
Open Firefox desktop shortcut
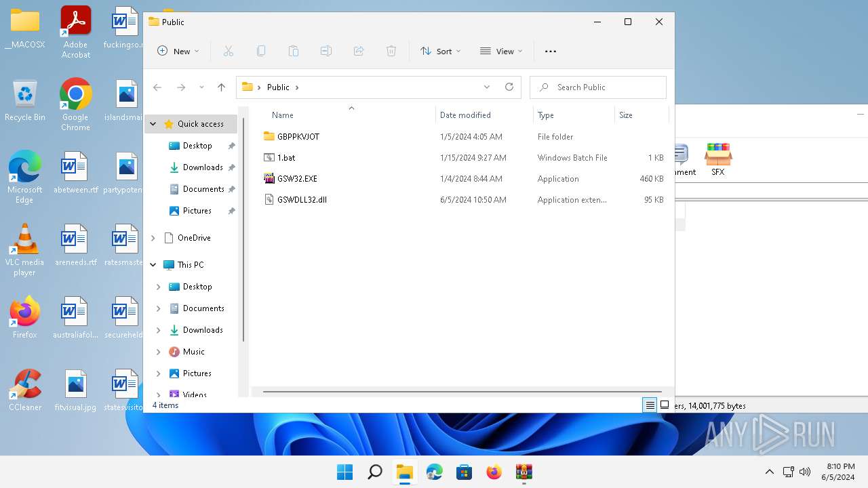pyautogui.click(x=25, y=317)
